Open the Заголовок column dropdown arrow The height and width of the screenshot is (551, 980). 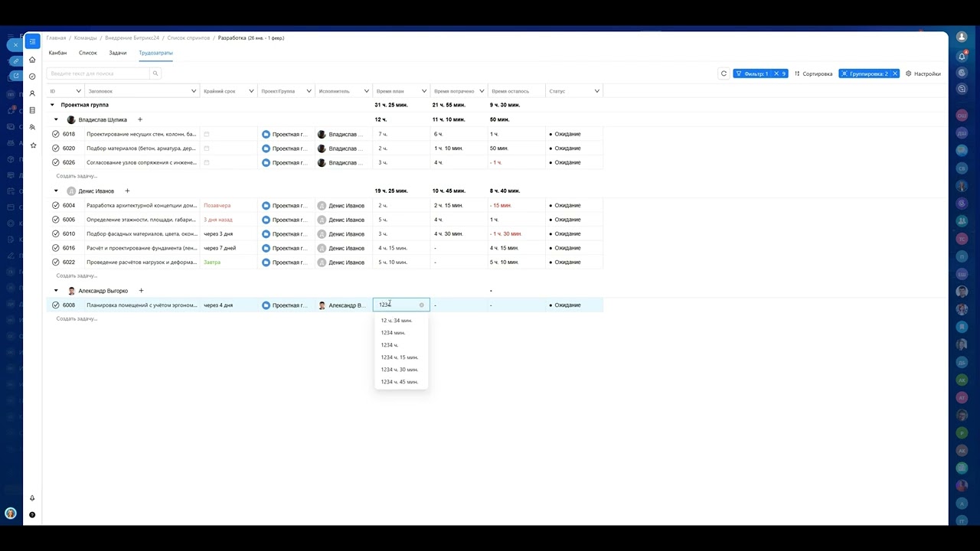pos(194,91)
